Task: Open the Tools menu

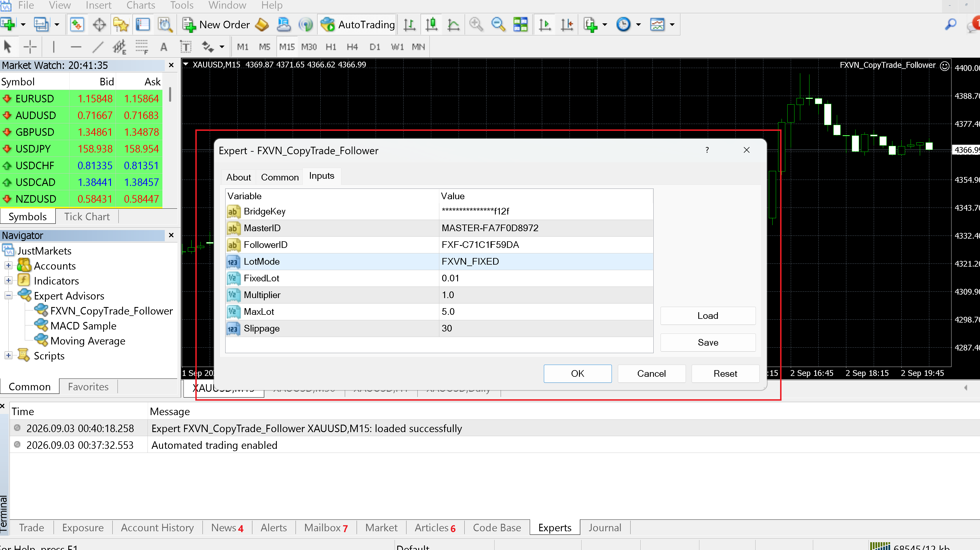Action: [182, 5]
